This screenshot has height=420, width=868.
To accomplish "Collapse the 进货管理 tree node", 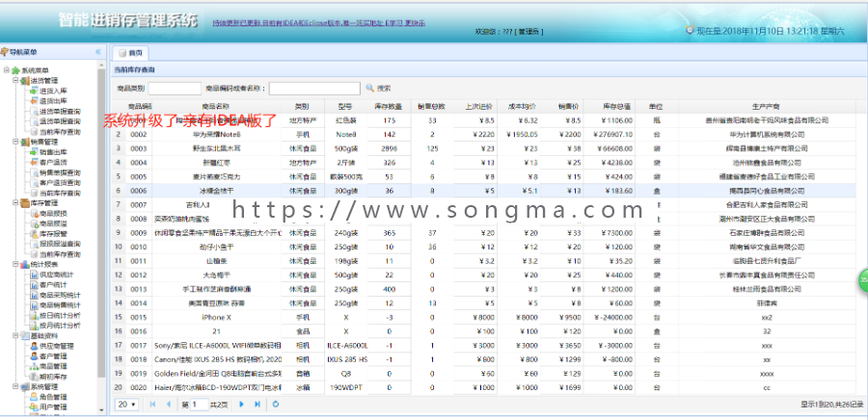I will click(16, 81).
